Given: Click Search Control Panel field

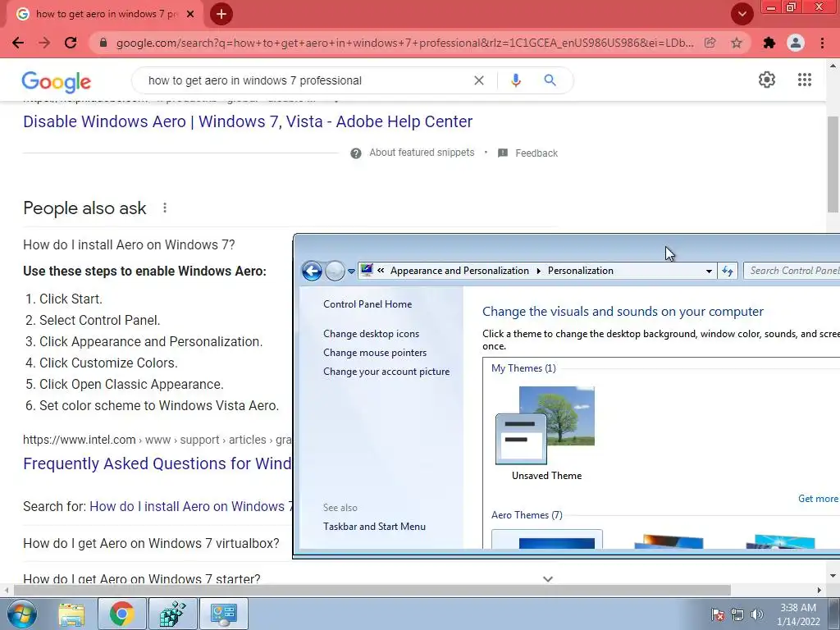Looking at the screenshot, I should 792,271.
